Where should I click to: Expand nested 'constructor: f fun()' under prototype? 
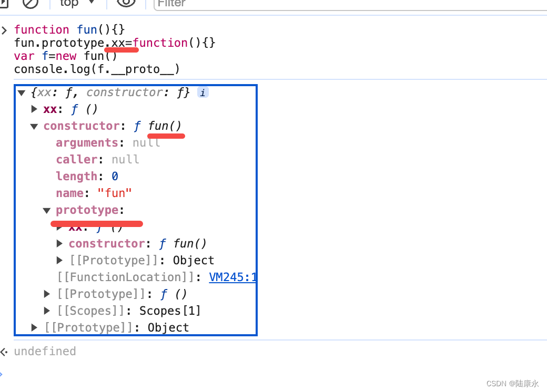59,244
